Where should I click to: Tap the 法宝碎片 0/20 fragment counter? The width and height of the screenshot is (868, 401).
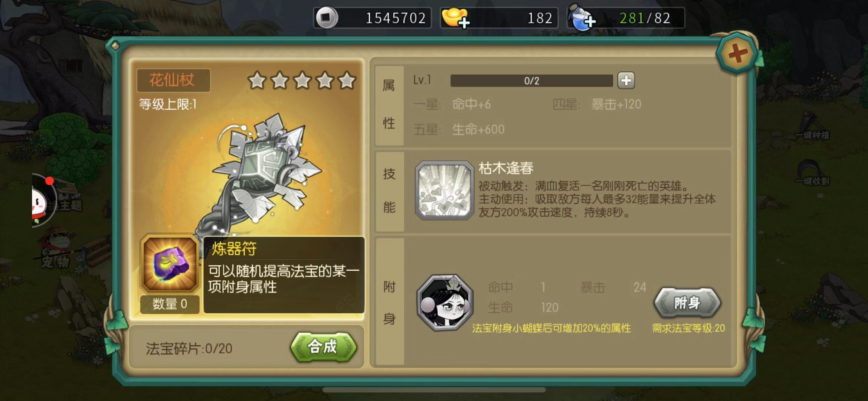pos(189,348)
